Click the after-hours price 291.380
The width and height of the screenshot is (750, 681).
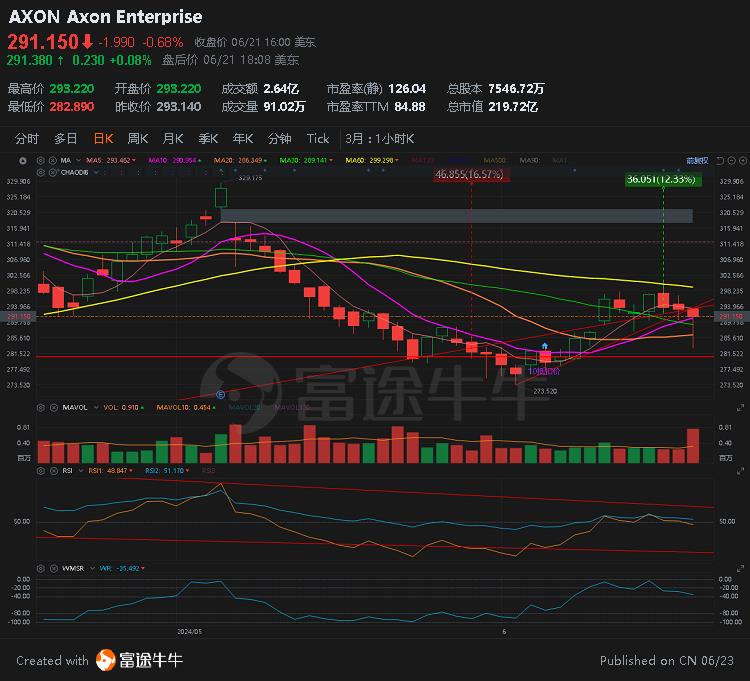[x=29, y=60]
